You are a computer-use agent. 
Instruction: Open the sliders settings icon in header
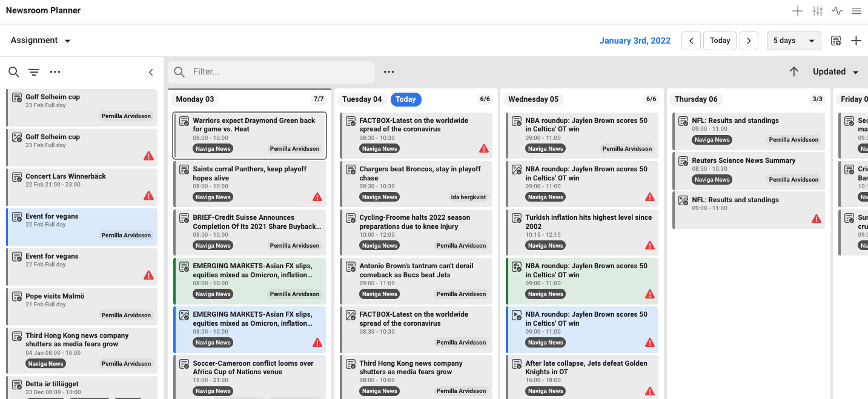(x=818, y=11)
